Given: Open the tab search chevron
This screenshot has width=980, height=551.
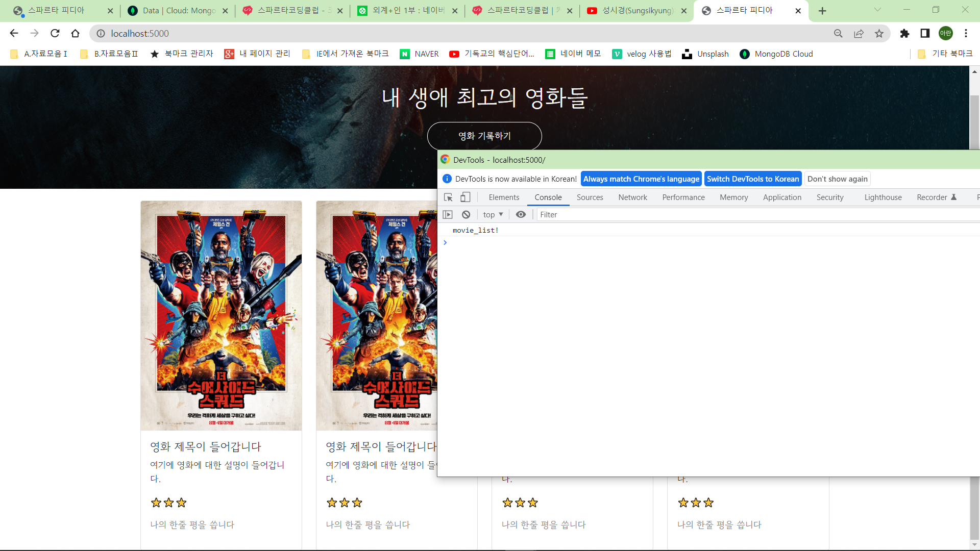Looking at the screenshot, I should click(x=877, y=10).
